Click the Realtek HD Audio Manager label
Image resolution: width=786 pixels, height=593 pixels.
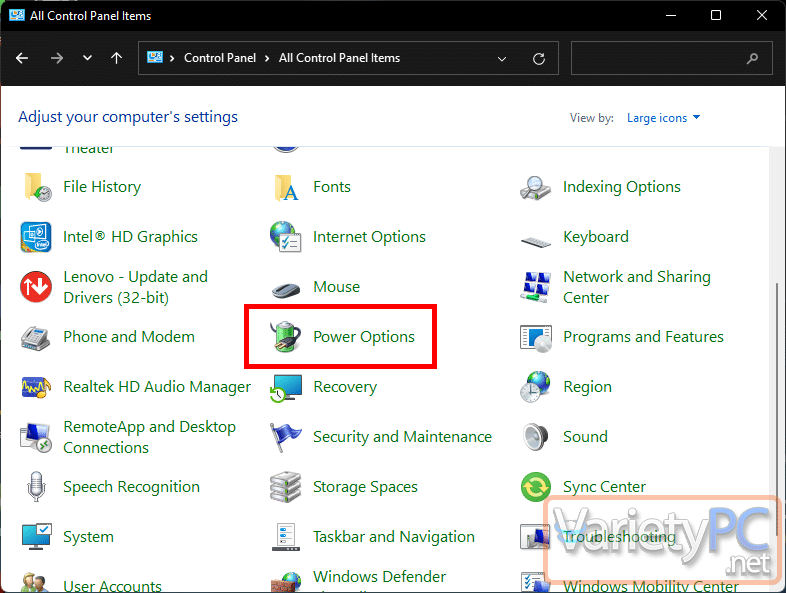coord(157,387)
